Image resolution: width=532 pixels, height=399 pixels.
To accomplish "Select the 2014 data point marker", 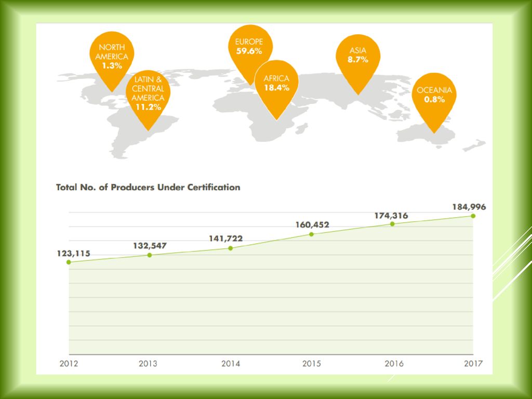I will pos(230,248).
